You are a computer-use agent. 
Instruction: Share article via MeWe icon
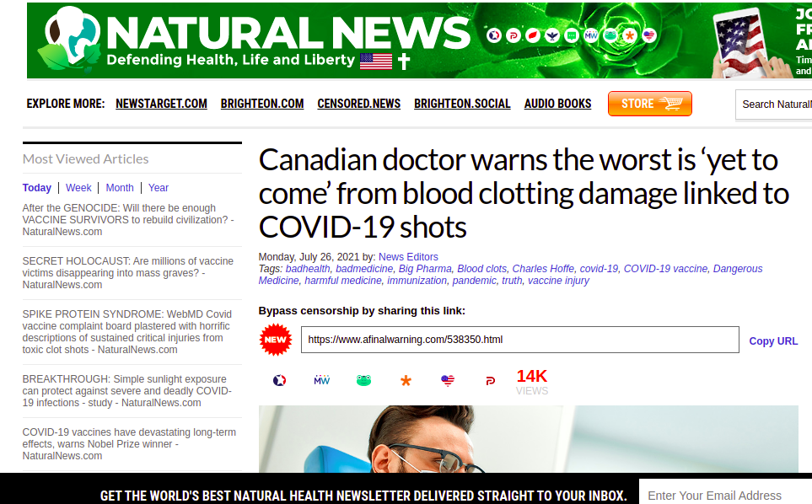[x=321, y=380]
